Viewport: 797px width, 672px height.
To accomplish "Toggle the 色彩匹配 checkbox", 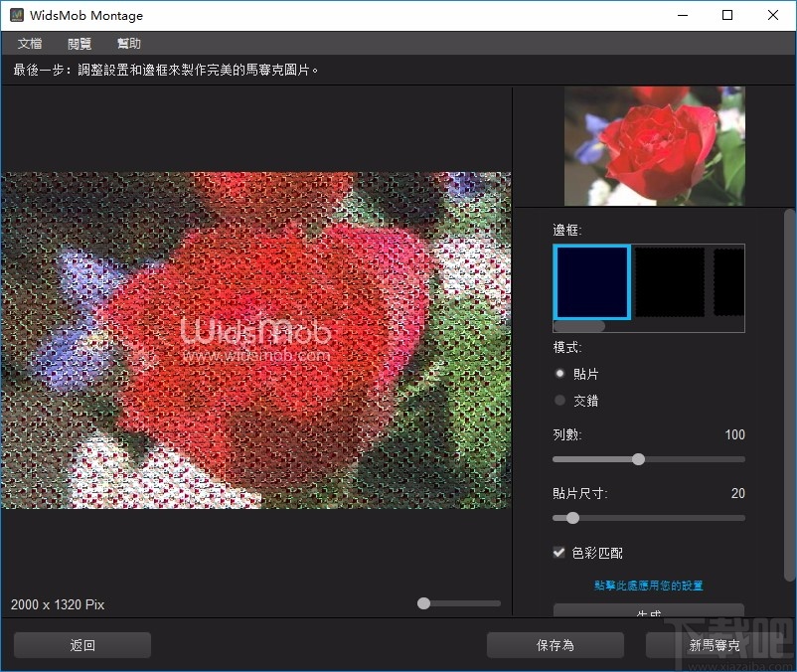I will (x=558, y=553).
